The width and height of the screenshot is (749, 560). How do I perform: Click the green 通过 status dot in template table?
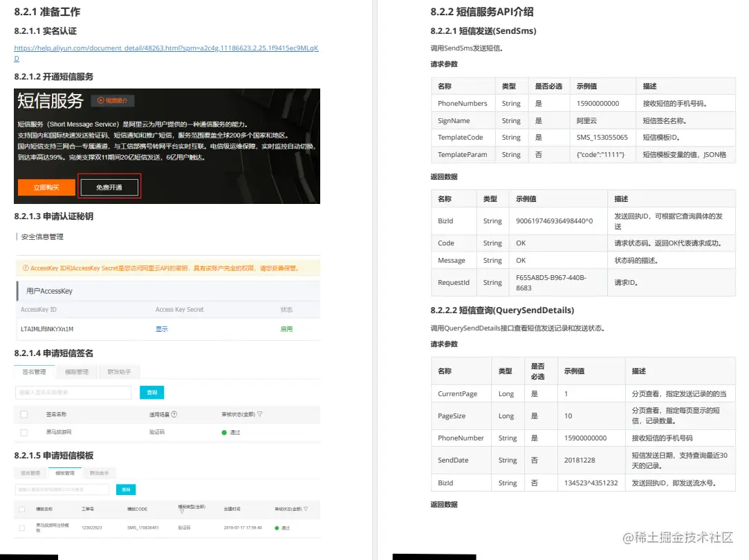point(277,527)
